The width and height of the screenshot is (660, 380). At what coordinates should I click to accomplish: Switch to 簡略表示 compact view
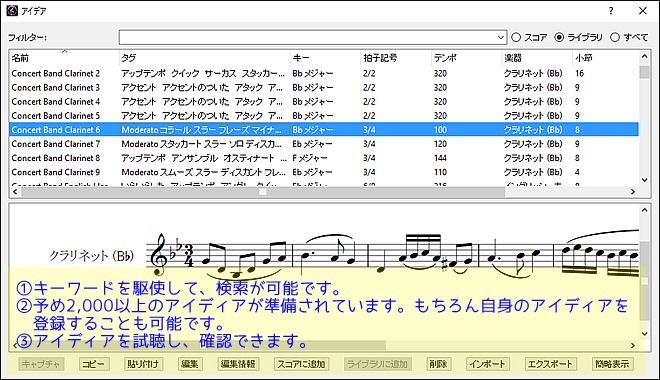point(612,364)
